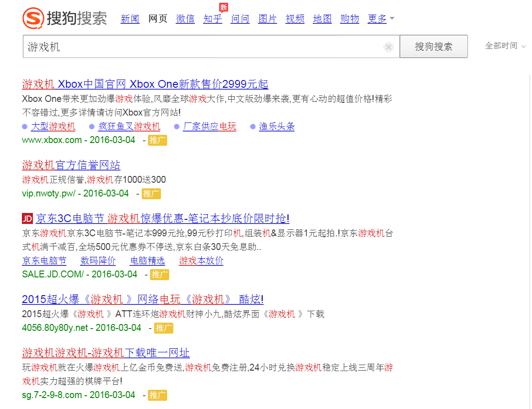
Task: Switch to the 图片 tab
Action: pos(268,19)
